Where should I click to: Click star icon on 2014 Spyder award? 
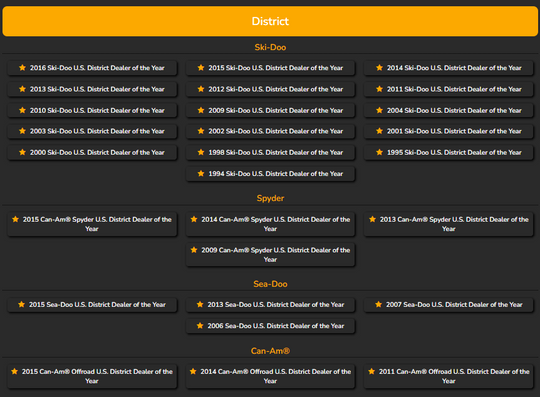(194, 219)
